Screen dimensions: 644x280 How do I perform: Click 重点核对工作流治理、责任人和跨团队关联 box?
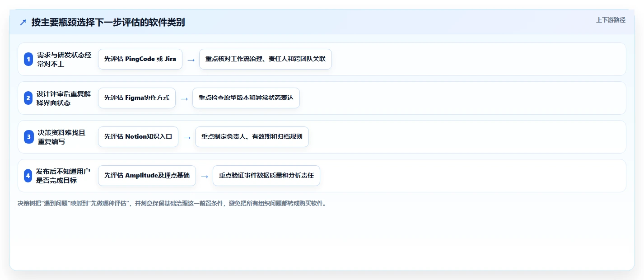tap(266, 59)
